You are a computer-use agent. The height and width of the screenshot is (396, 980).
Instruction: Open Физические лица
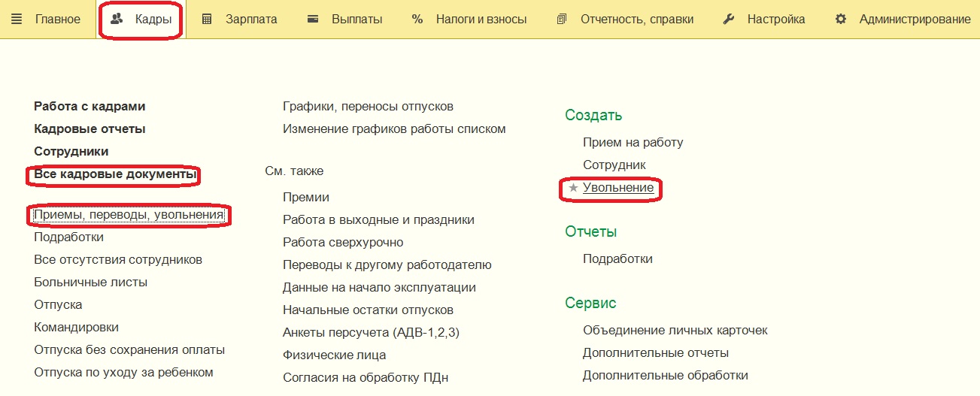point(334,355)
